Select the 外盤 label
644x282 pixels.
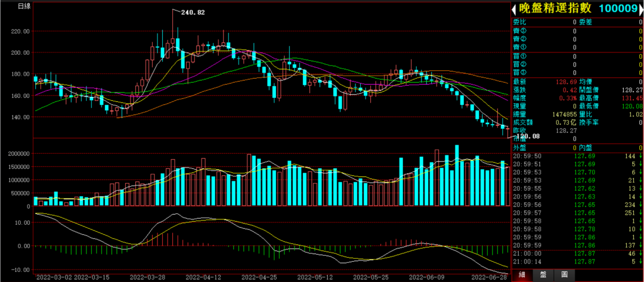point(519,147)
